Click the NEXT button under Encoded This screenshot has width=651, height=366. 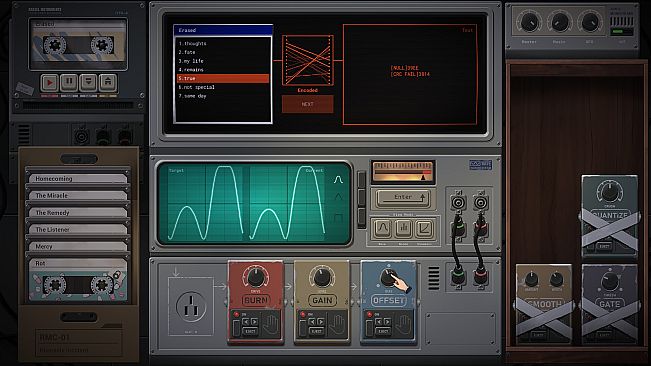[x=308, y=104]
